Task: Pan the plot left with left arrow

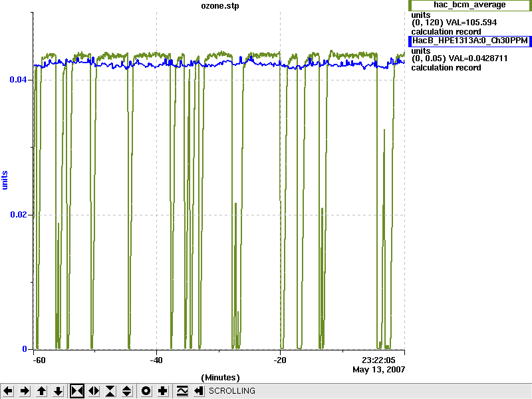Action: click(x=8, y=391)
